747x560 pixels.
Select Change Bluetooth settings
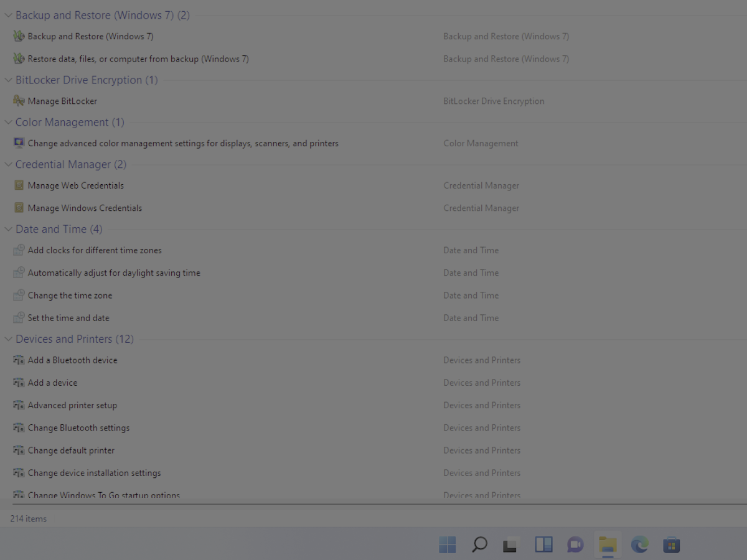point(78,427)
